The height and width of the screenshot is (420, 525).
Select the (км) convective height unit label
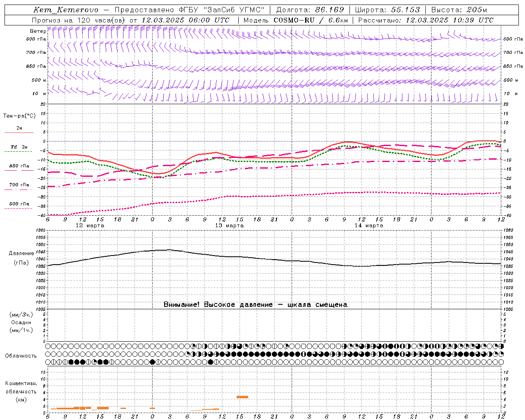pyautogui.click(x=21, y=399)
